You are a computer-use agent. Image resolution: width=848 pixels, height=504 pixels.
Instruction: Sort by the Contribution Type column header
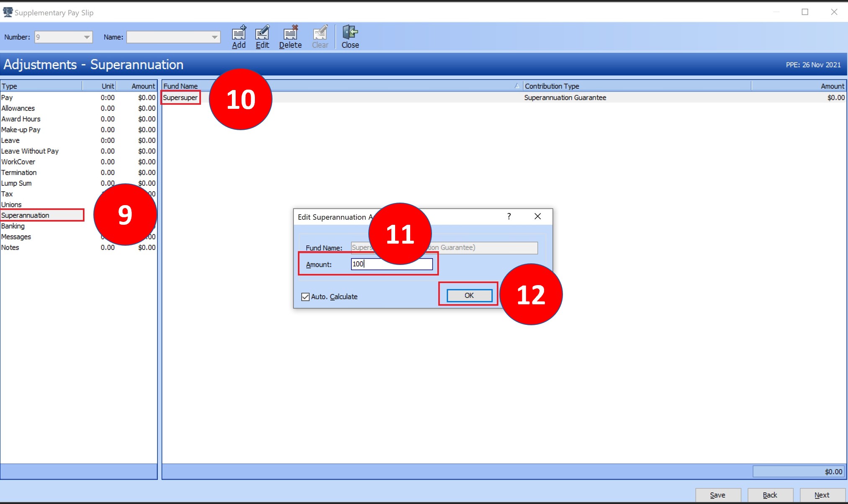(x=637, y=86)
